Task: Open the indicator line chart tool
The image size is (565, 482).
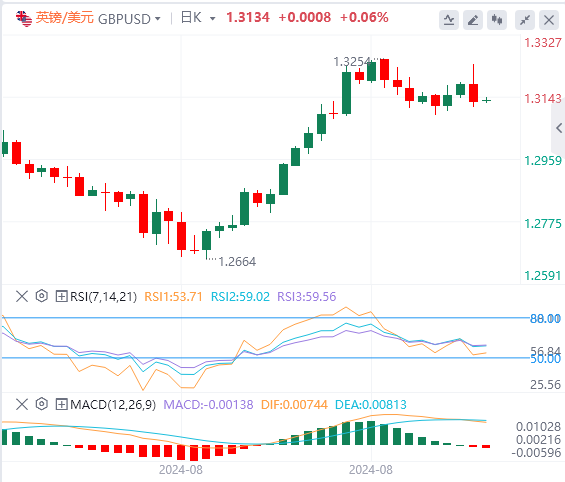Action: [x=449, y=20]
